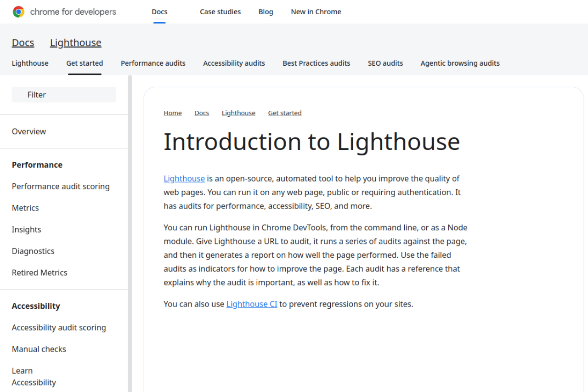Open Metrics in the sidebar
Image resolution: width=588 pixels, height=392 pixels.
coord(25,208)
